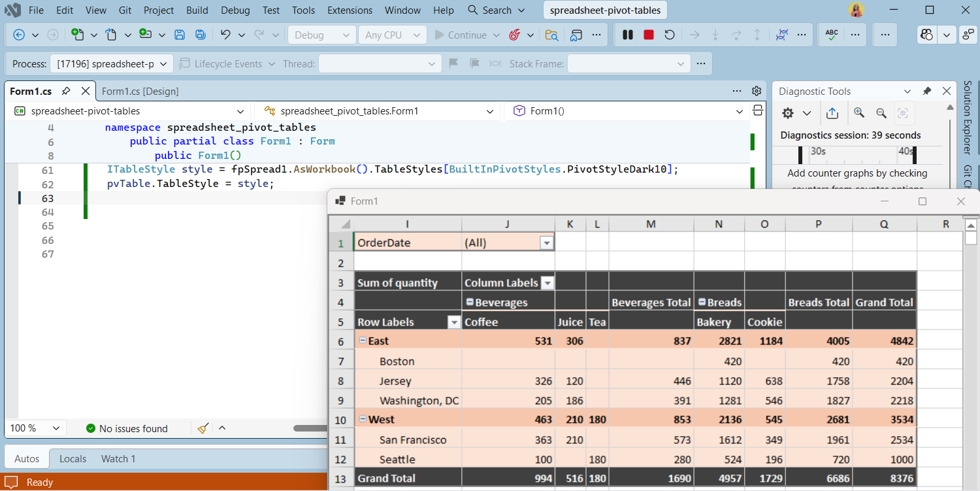Restart the debug session icon
980x491 pixels.
670,35
